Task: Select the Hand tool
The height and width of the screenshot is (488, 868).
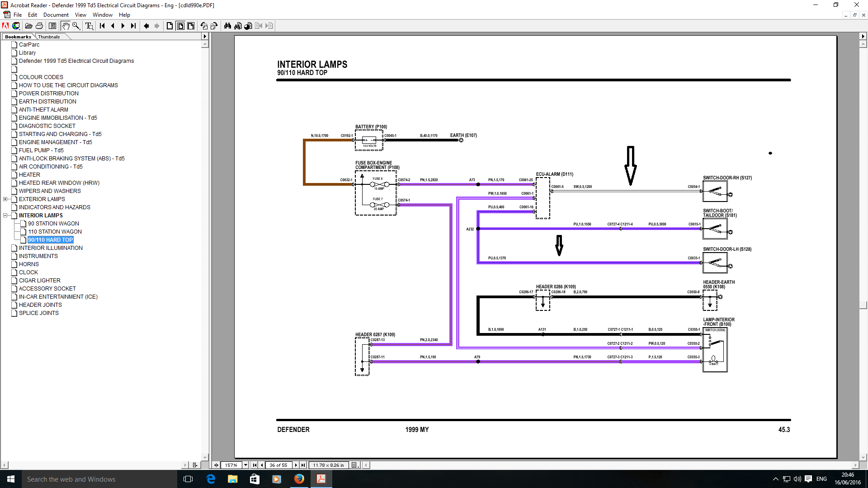Action: point(66,26)
